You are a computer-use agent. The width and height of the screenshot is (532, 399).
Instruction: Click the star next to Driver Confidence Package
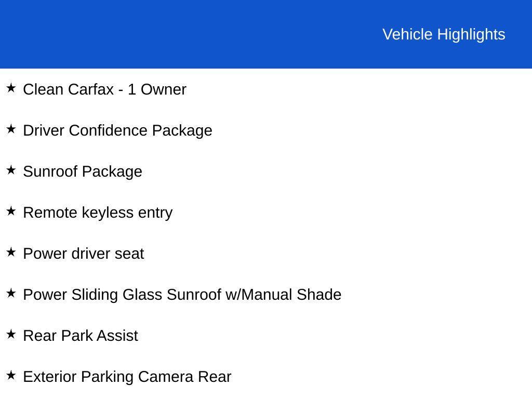pyautogui.click(x=11, y=129)
